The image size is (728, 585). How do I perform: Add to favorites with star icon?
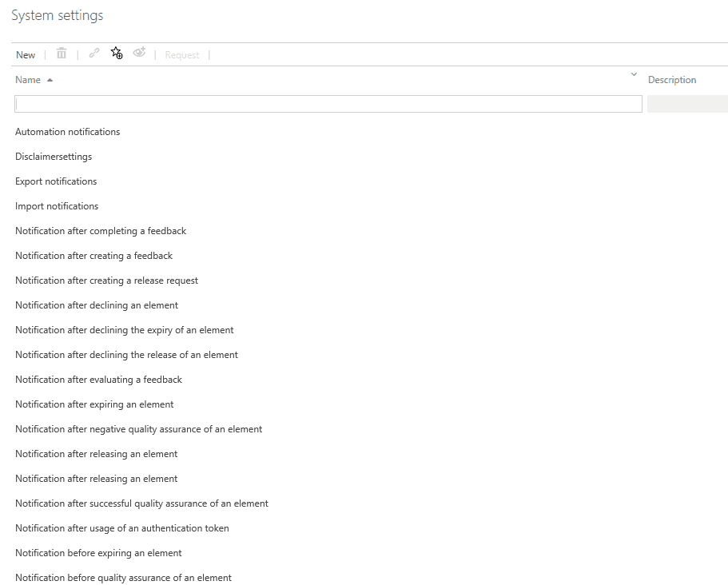[117, 53]
